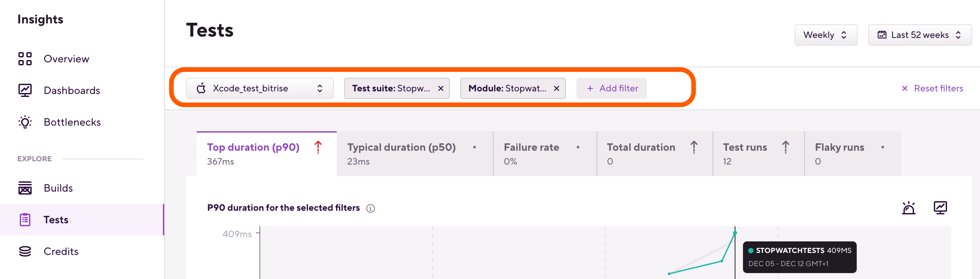Remove the Test suite Stopwatch filter chip

click(441, 88)
